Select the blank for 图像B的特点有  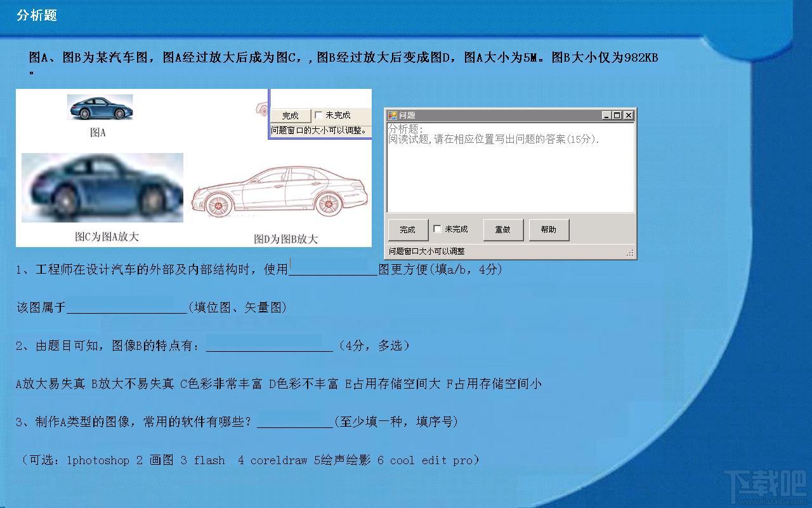(270, 346)
